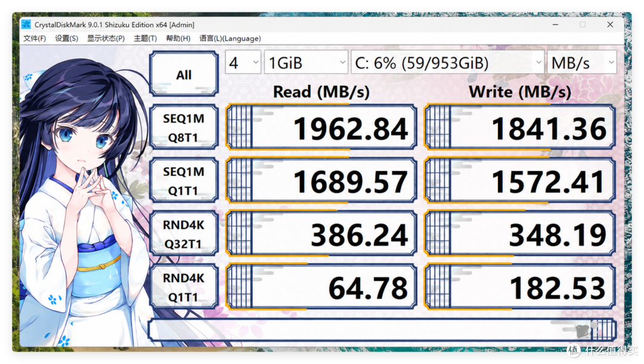Open the drive dropdown showing C: 6%

click(x=447, y=63)
